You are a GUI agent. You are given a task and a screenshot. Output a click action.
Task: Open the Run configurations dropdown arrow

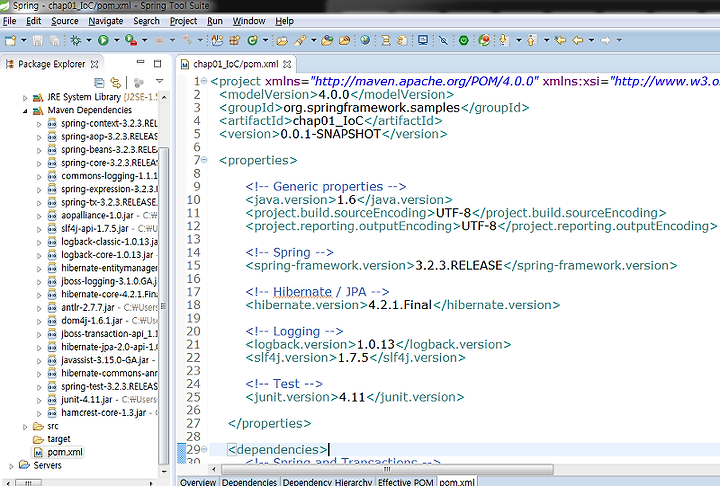117,40
